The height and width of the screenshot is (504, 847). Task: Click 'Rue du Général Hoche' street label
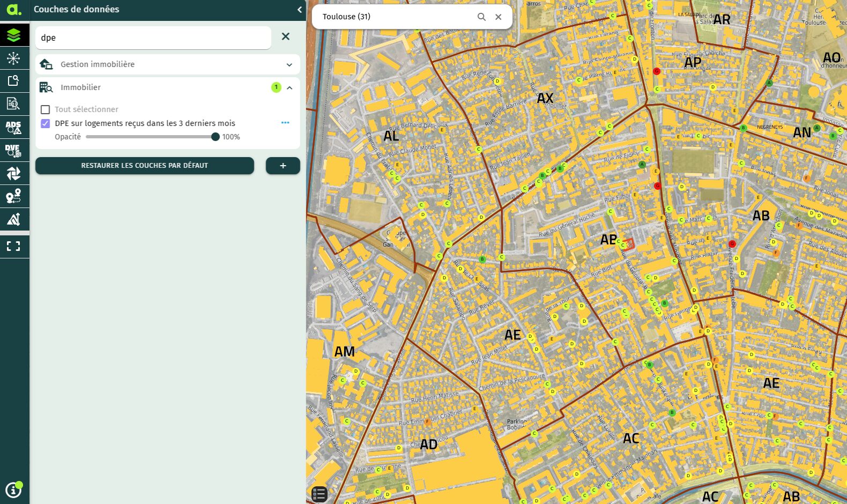[567, 225]
